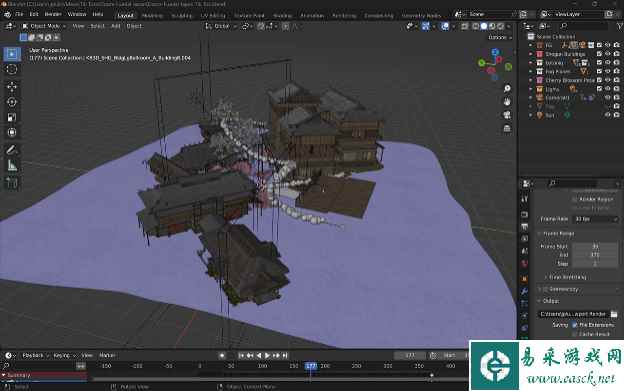Collapse the Frame Range panel
Image resolution: width=624 pixels, height=391 pixels.
click(x=556, y=233)
